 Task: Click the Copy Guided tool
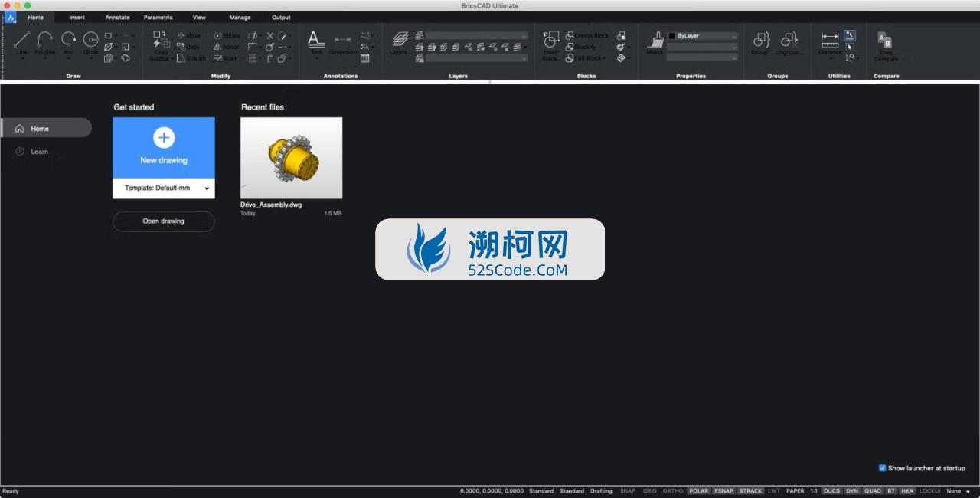[160, 45]
